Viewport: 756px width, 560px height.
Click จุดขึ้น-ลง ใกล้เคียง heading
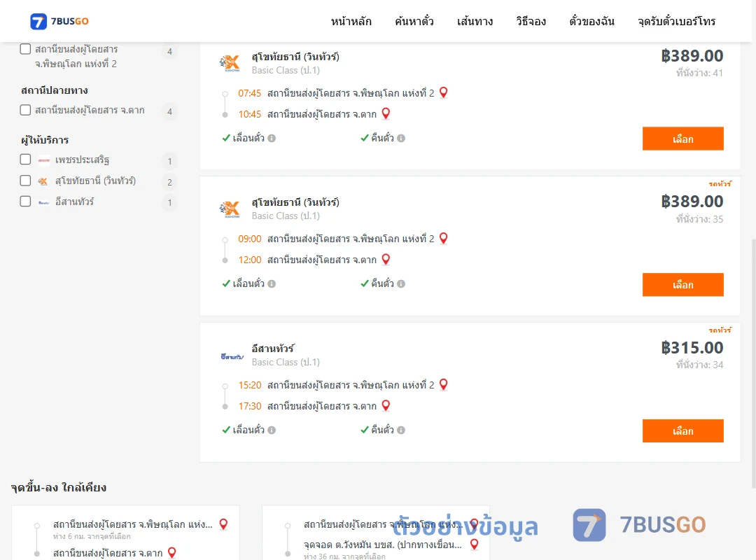(x=58, y=487)
